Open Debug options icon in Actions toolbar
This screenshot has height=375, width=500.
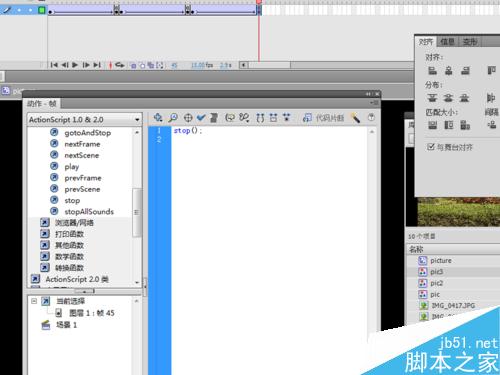point(244,117)
